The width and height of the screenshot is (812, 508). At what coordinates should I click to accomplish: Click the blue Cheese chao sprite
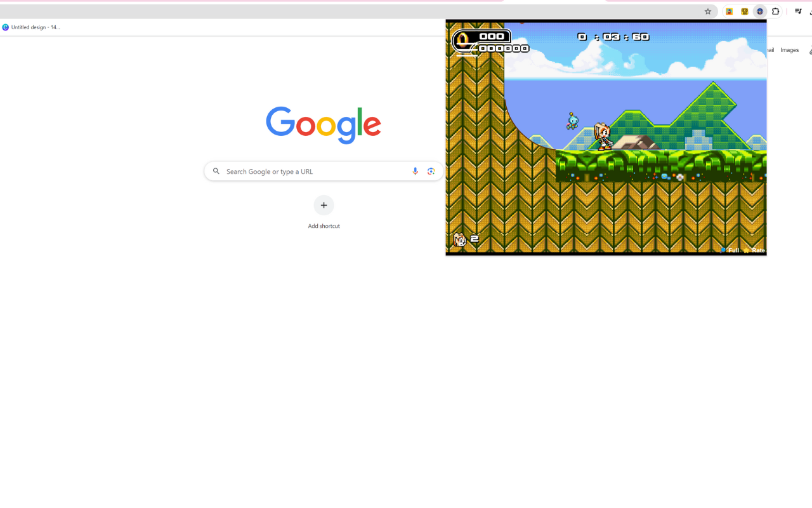click(573, 121)
